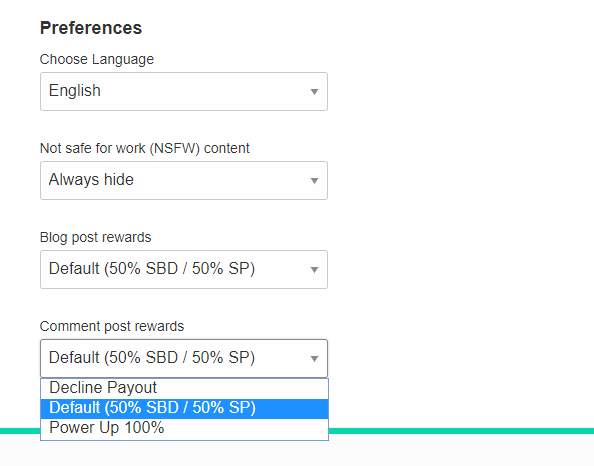Viewport: 594px width, 466px height.
Task: Choose highlighted Default (50% SBD / 50% SP) option
Action: pos(184,408)
